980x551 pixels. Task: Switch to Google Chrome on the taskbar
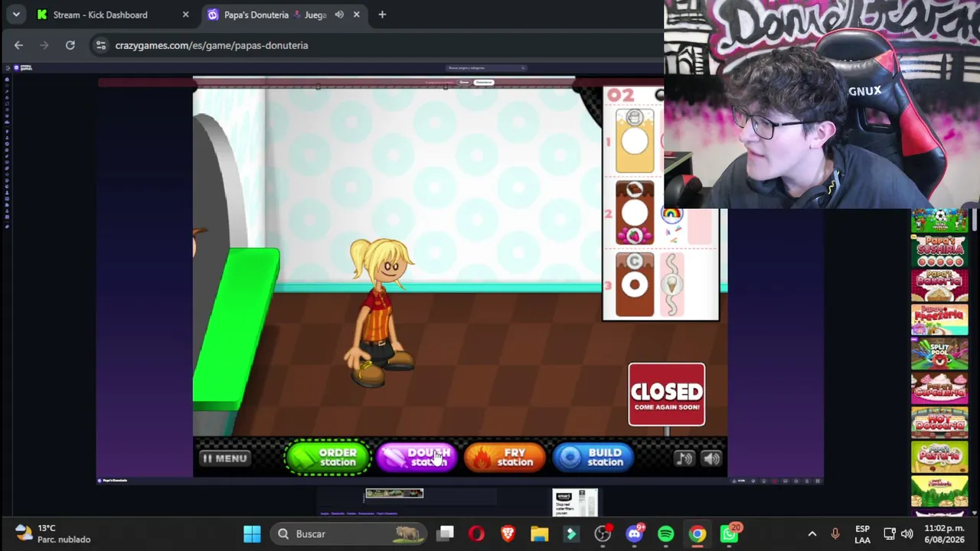pos(697,533)
